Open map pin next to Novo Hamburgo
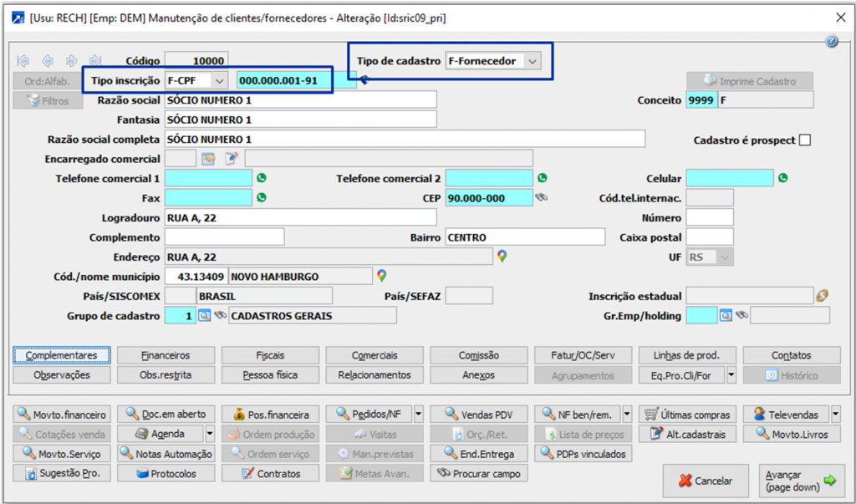856x504 pixels. coord(381,276)
